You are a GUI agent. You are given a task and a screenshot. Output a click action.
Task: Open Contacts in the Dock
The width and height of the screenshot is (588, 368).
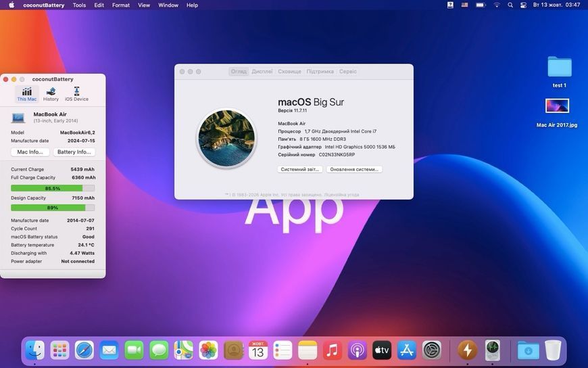click(233, 350)
